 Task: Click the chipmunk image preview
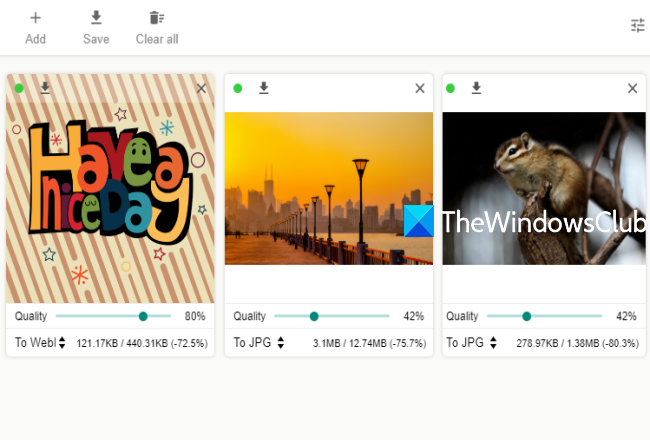tap(544, 188)
